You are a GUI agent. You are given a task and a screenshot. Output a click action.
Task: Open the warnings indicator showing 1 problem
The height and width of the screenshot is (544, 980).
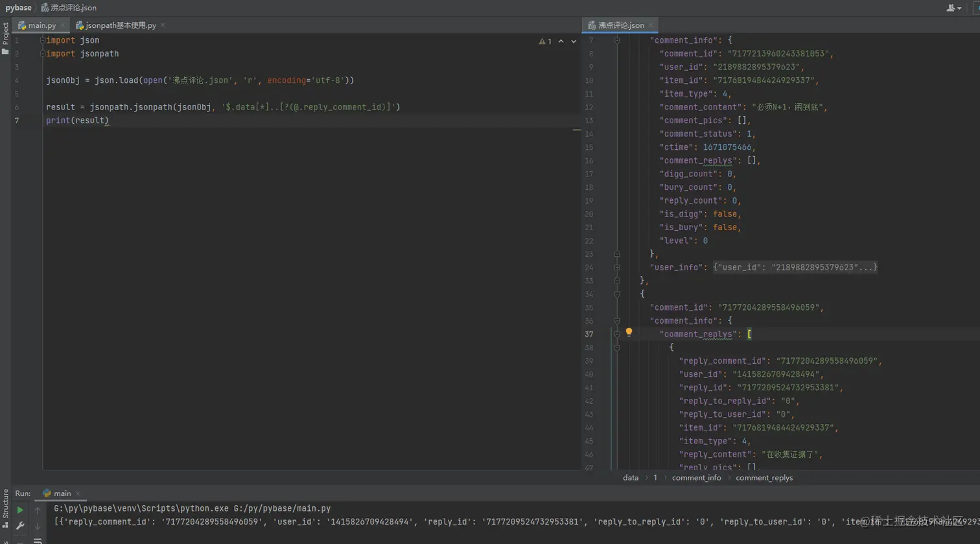[x=545, y=41]
